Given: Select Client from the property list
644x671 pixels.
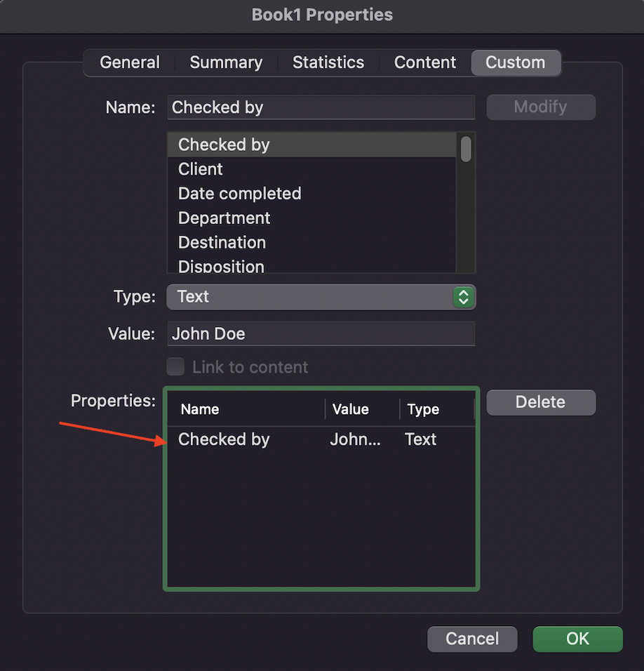Looking at the screenshot, I should click(x=200, y=169).
